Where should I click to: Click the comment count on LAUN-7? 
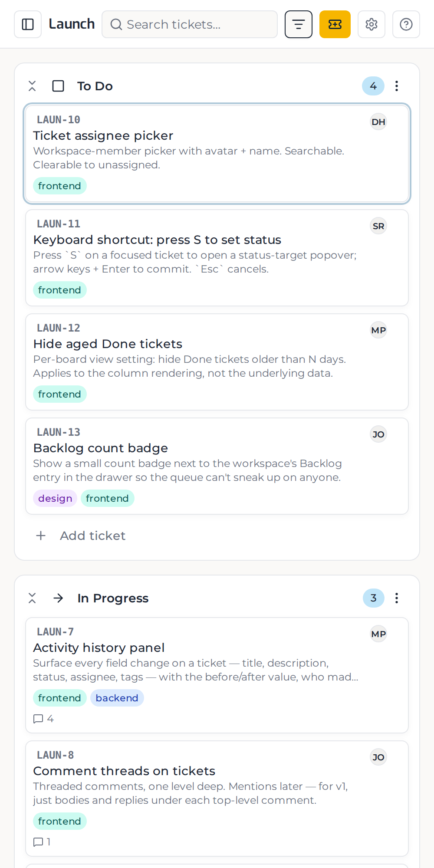[x=43, y=719]
